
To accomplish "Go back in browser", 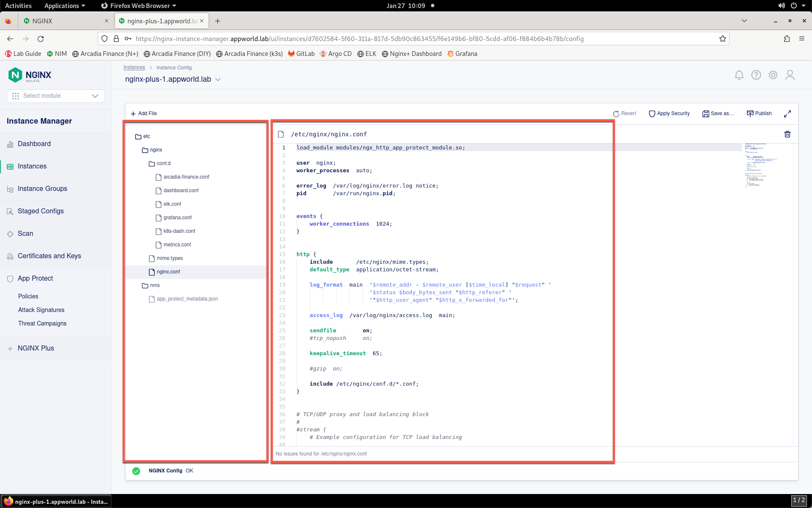I will tap(10, 39).
